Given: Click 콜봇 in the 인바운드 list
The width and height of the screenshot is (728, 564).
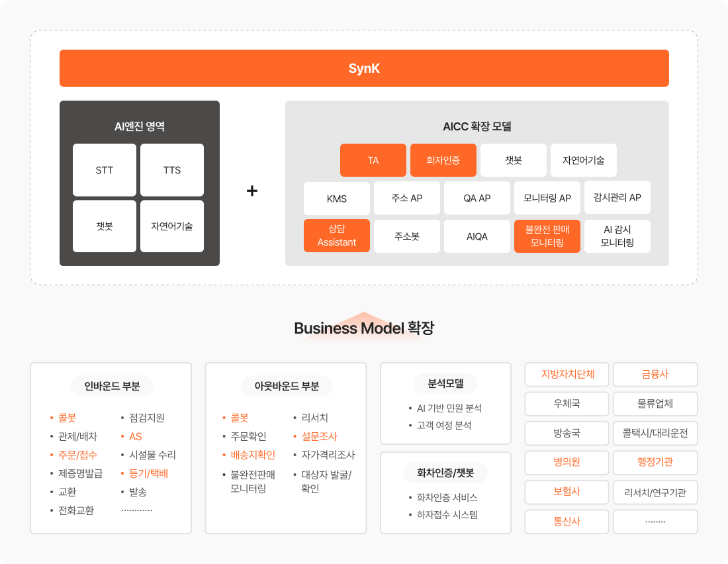Looking at the screenshot, I should tap(67, 418).
